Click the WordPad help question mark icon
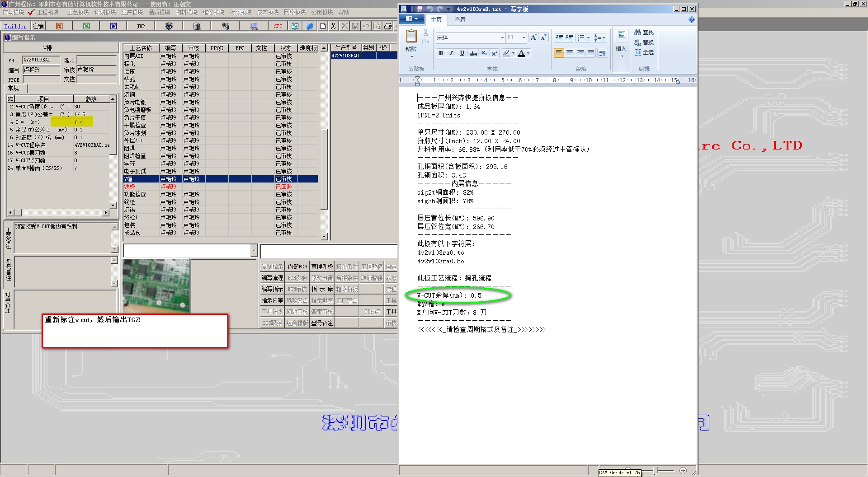Screen dimensions: 868x477 (691, 19)
